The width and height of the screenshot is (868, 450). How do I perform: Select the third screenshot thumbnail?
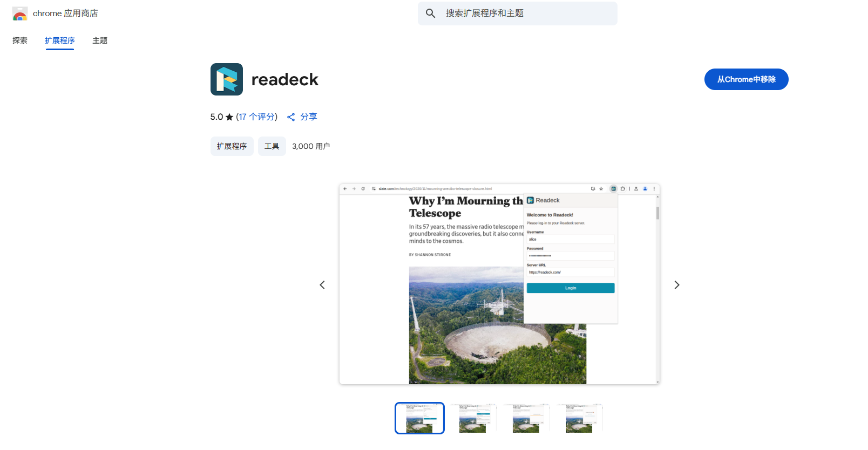(526, 418)
